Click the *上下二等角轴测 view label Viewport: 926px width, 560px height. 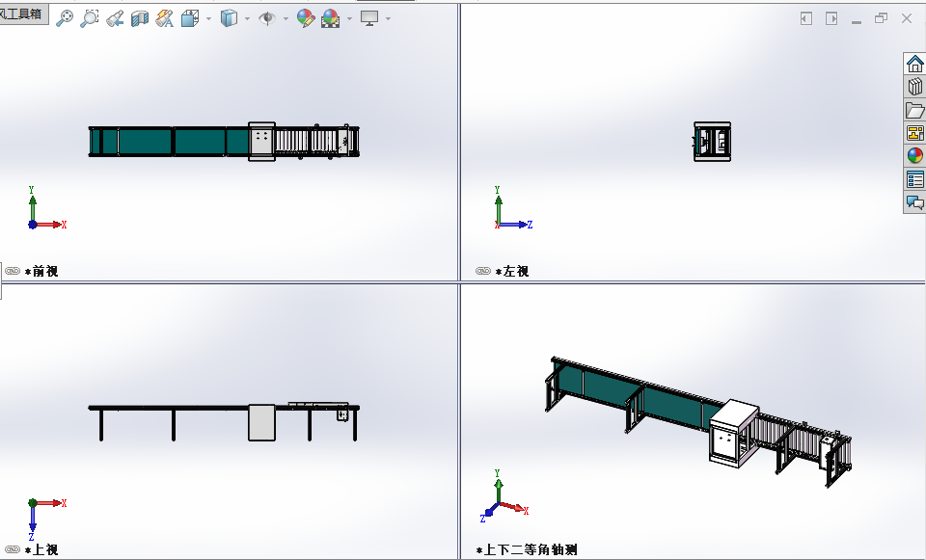(527, 550)
